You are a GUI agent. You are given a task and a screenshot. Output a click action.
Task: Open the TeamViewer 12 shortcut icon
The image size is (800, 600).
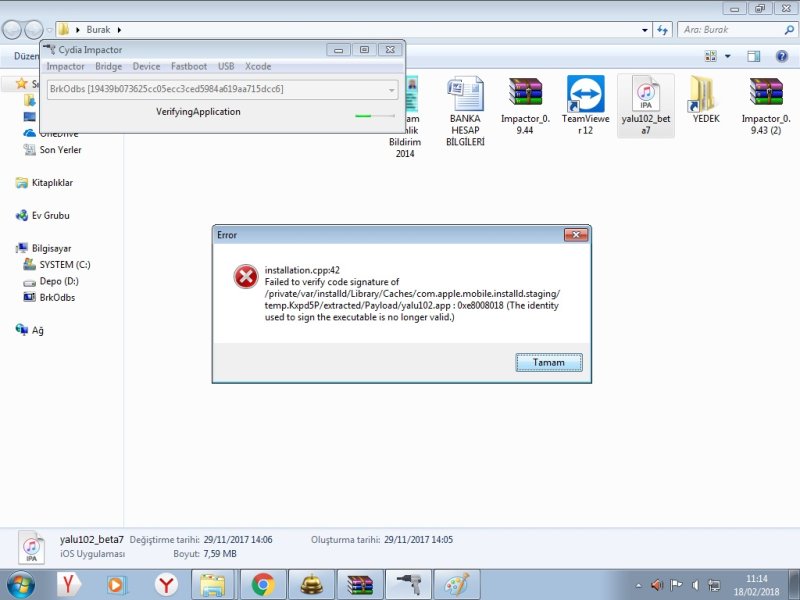click(585, 95)
